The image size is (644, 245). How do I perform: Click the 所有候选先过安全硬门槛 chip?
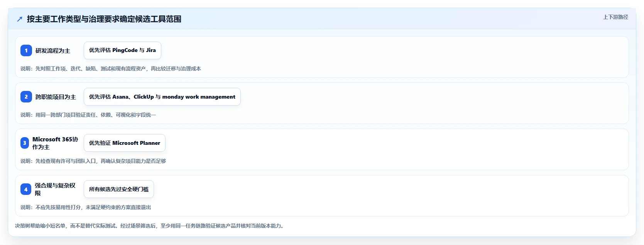point(119,189)
